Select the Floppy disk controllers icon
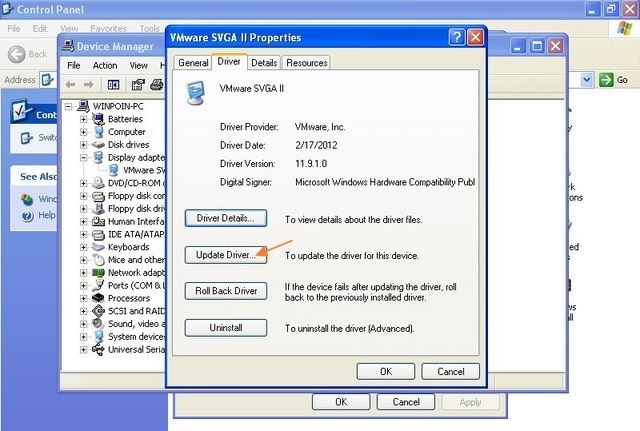Image resolution: width=640 pixels, height=431 pixels. click(x=98, y=196)
